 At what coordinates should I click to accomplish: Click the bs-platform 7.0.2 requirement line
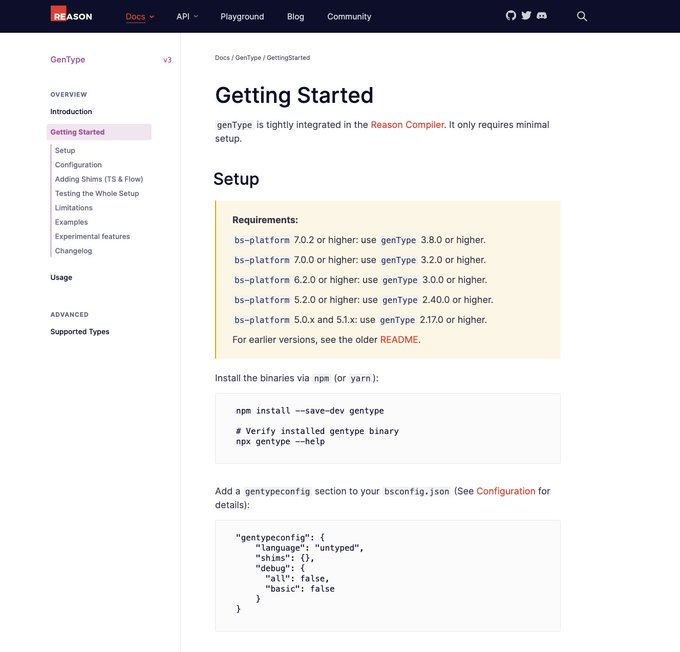click(x=360, y=240)
